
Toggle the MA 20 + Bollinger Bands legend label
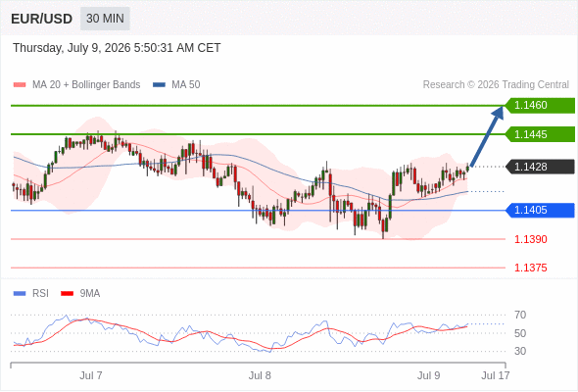click(86, 85)
